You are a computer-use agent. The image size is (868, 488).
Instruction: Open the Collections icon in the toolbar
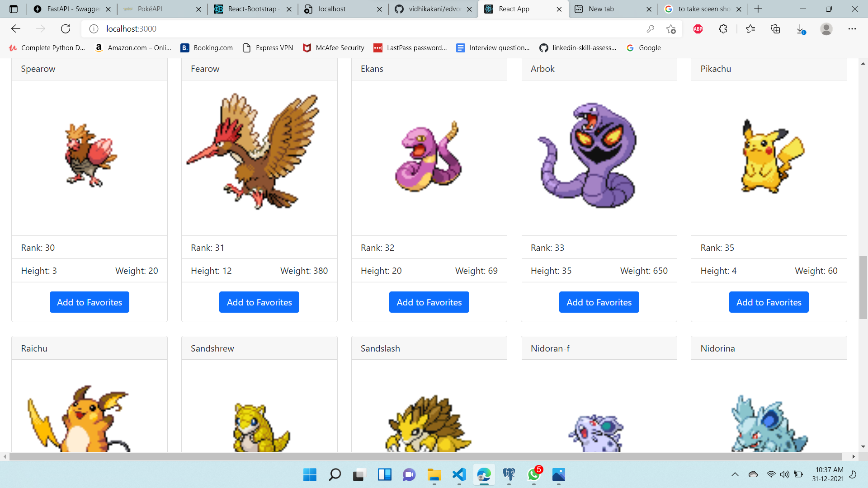775,29
